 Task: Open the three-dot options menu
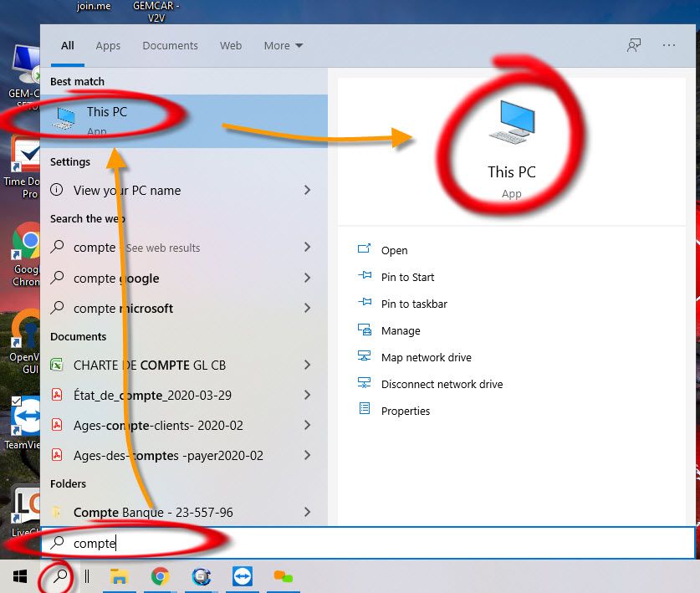[669, 45]
